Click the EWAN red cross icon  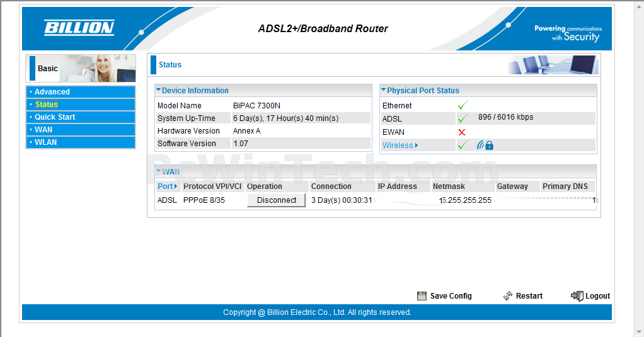[x=462, y=132]
